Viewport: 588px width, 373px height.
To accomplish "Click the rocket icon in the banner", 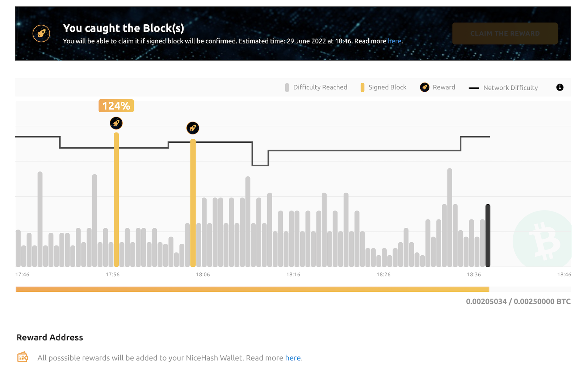I will 41,33.
